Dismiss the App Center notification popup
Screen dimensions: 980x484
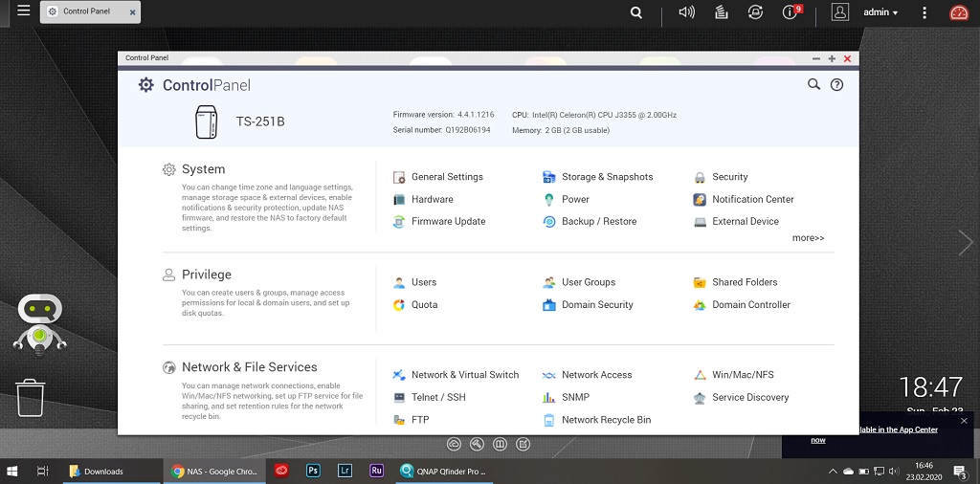pos(964,420)
